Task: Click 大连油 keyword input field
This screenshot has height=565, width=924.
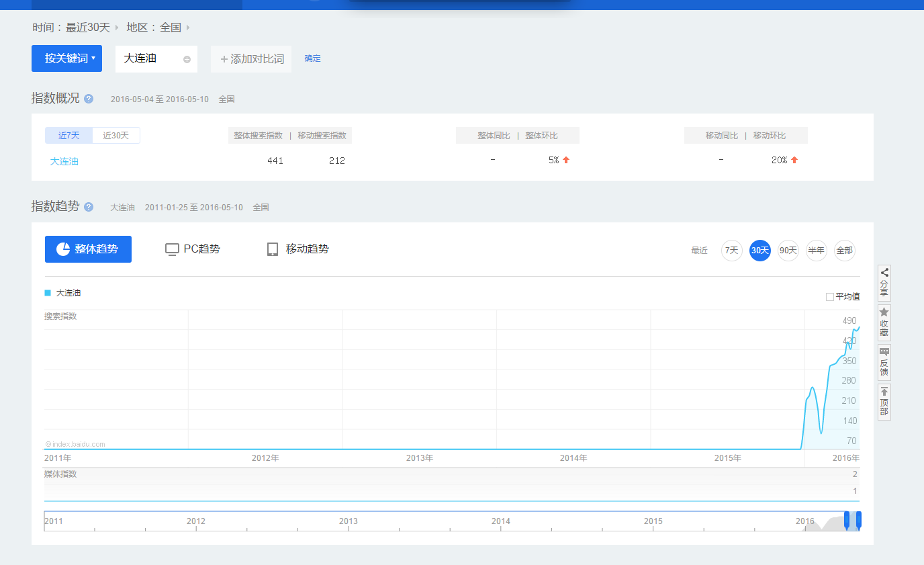Action: click(156, 59)
